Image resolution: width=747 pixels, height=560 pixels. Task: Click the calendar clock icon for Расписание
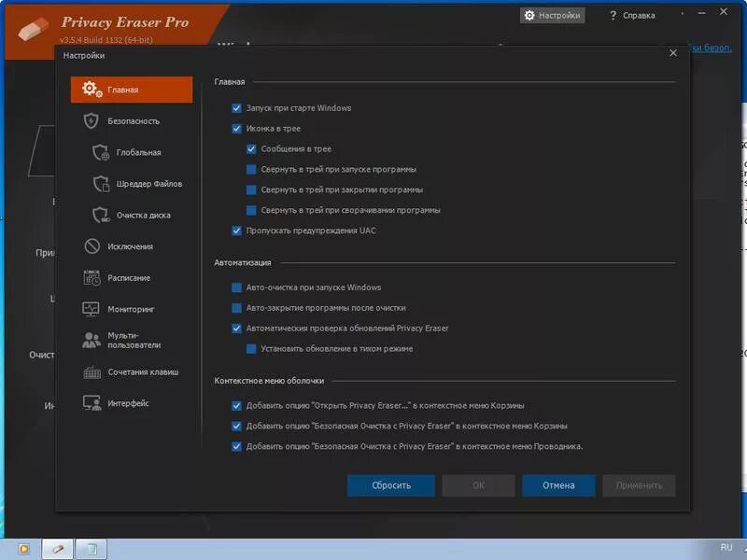[x=92, y=277]
